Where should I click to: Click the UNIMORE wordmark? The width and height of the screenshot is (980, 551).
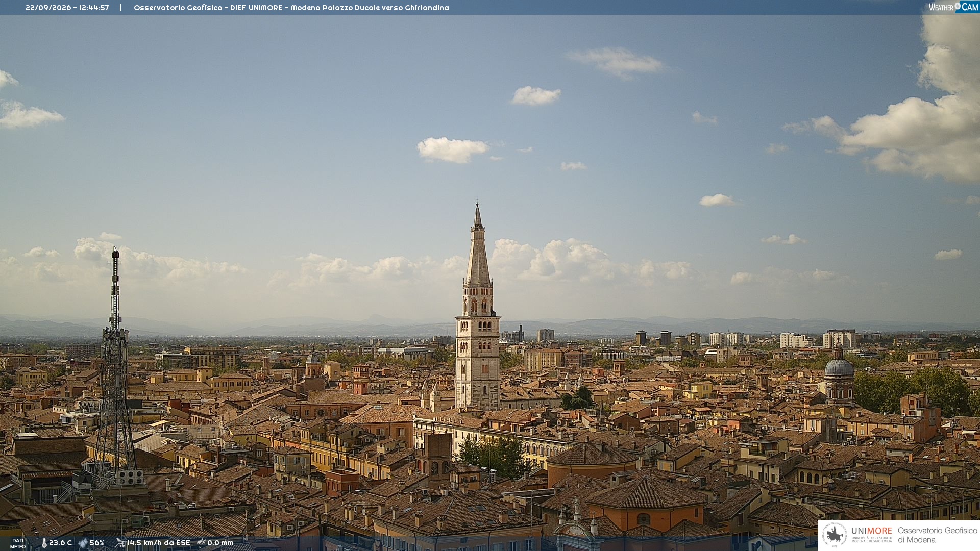click(872, 531)
